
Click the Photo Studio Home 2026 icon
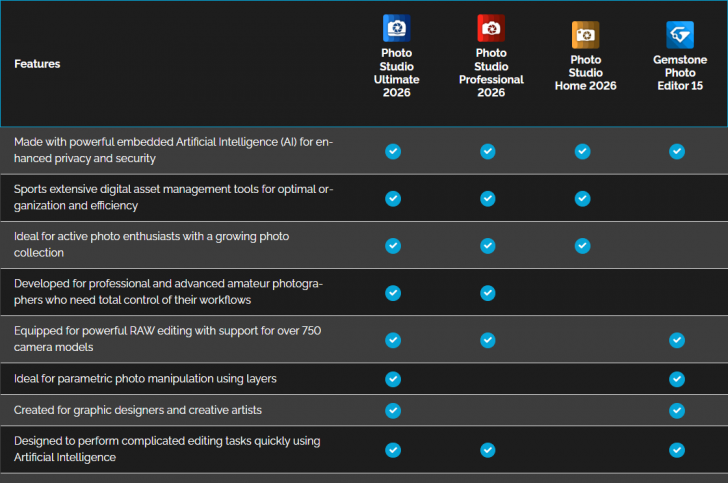pos(586,35)
